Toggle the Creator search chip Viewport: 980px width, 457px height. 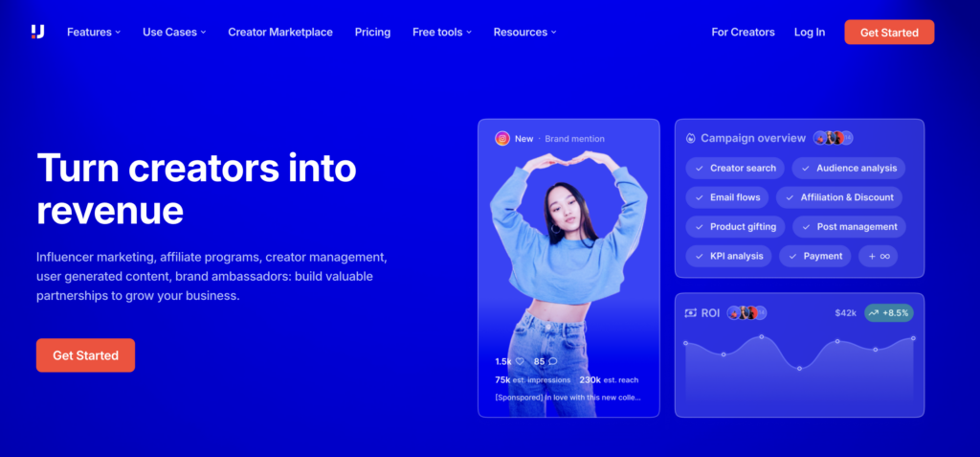735,169
